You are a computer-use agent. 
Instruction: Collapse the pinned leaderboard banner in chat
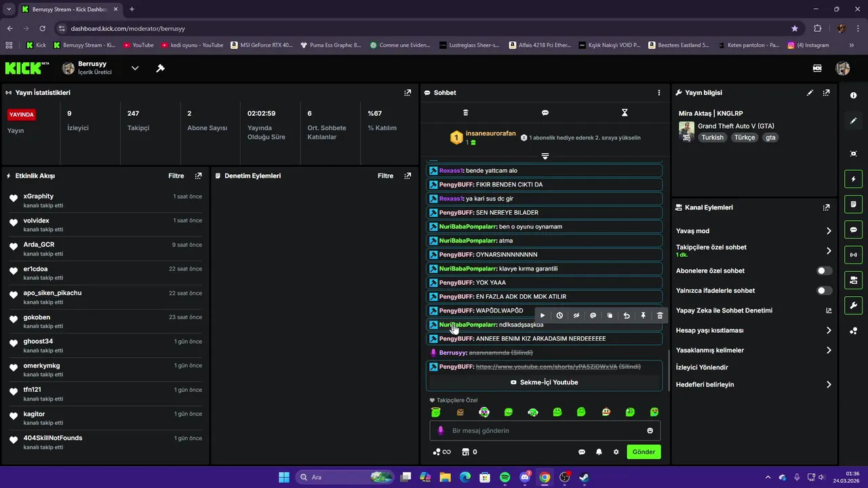pos(545,157)
